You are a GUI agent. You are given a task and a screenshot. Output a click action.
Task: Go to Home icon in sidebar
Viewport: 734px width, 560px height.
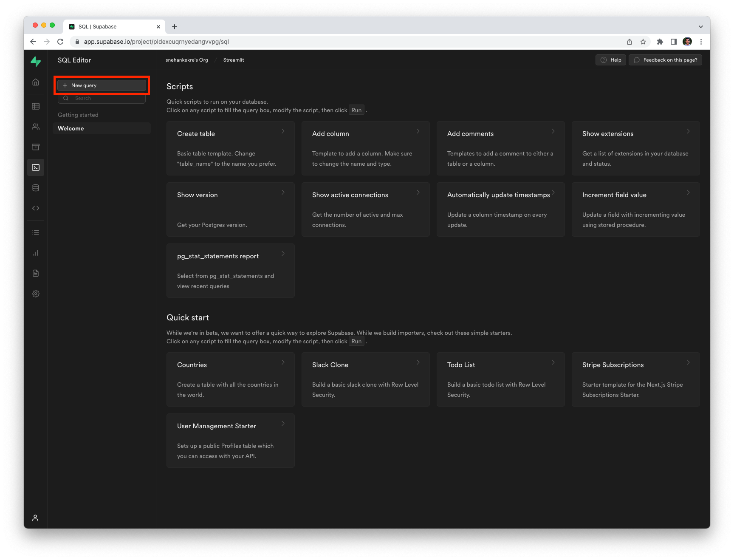coord(36,82)
